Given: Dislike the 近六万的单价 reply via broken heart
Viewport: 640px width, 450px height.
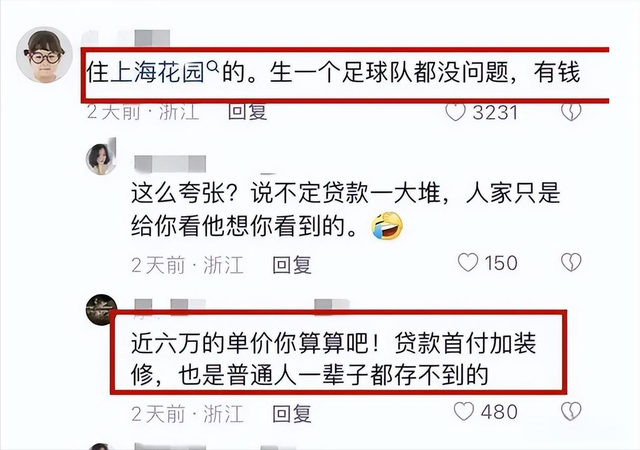Looking at the screenshot, I should (x=571, y=411).
